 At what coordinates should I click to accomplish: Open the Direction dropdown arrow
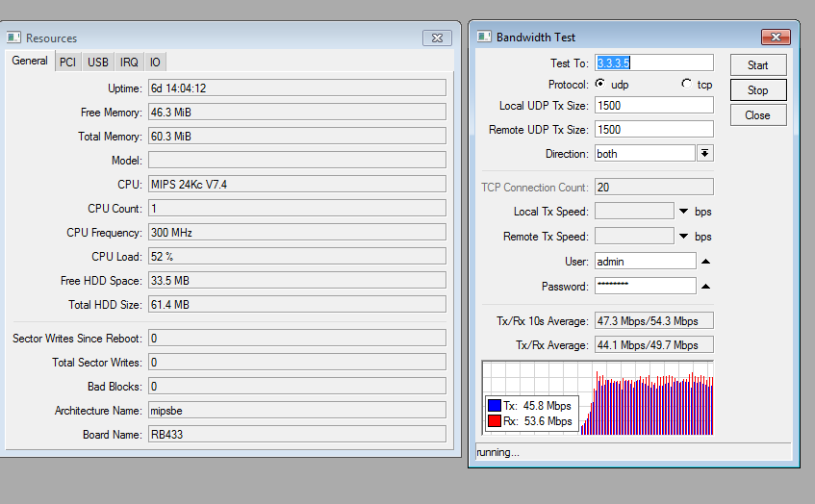[704, 154]
